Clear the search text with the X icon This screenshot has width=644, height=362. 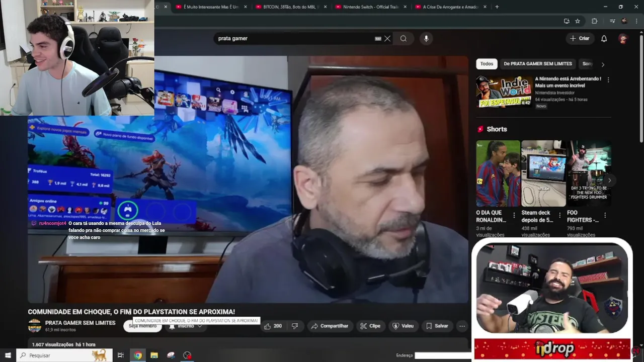387,38
